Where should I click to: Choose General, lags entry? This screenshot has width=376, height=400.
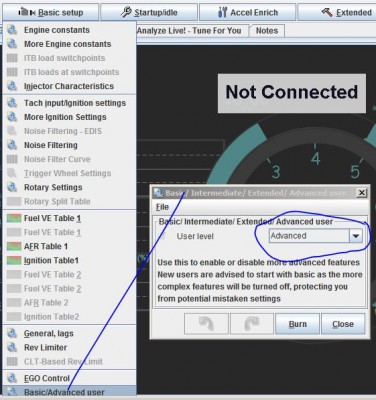[x=69, y=333]
